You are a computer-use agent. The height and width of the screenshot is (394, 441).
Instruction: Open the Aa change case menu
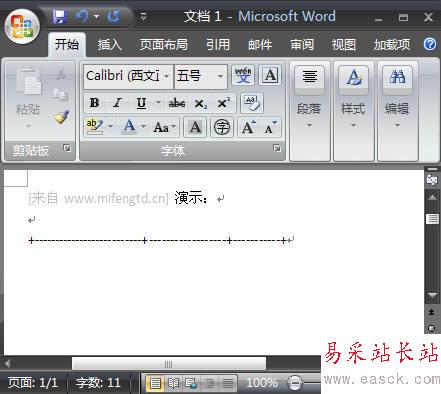(164, 127)
